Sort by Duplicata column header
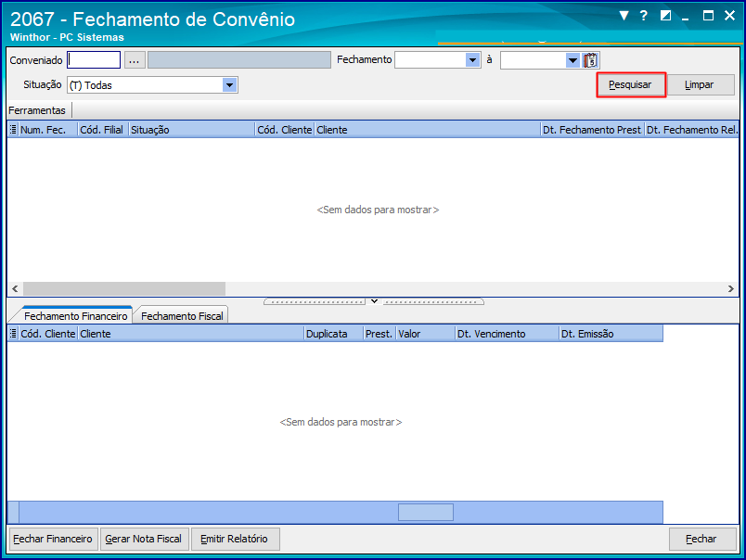 pos(333,333)
